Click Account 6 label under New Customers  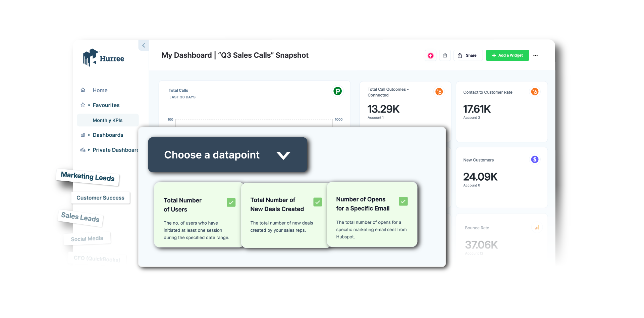pos(472,185)
